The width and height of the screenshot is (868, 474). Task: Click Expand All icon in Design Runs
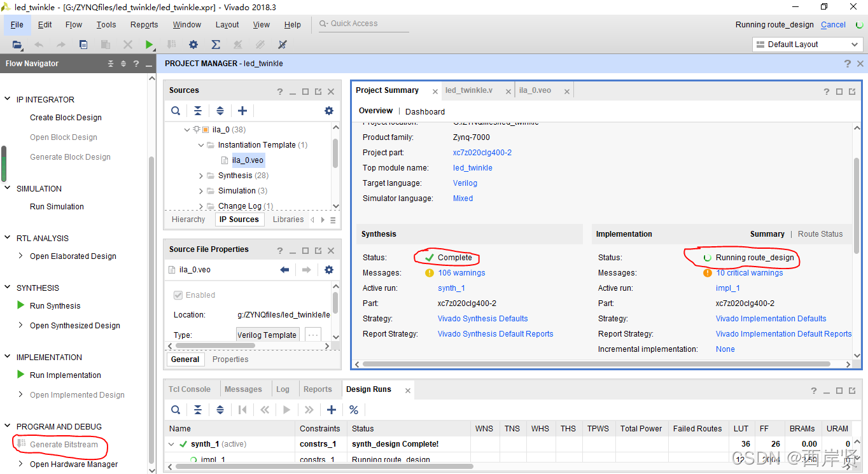[220, 410]
